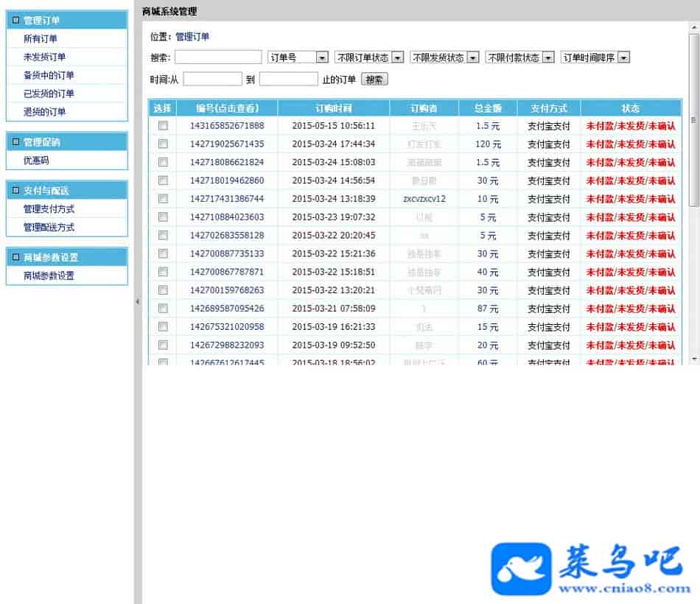700x604 pixels.
Task: Click the 订购时间 column header
Action: point(334,108)
